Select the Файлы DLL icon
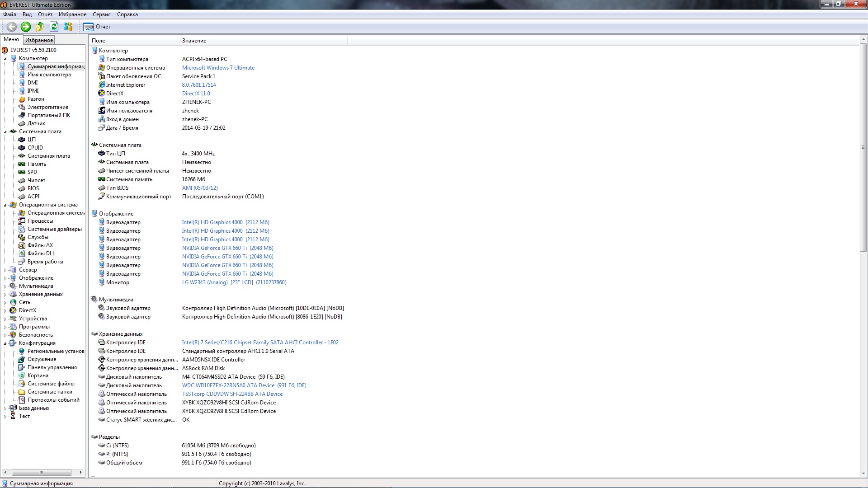 (22, 253)
